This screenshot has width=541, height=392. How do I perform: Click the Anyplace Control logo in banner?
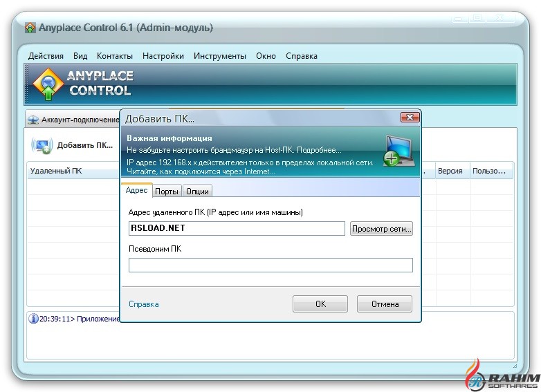coord(48,84)
